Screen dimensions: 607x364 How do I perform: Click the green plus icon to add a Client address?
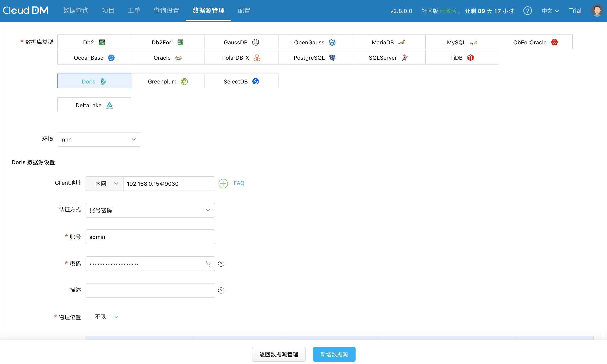click(x=223, y=183)
